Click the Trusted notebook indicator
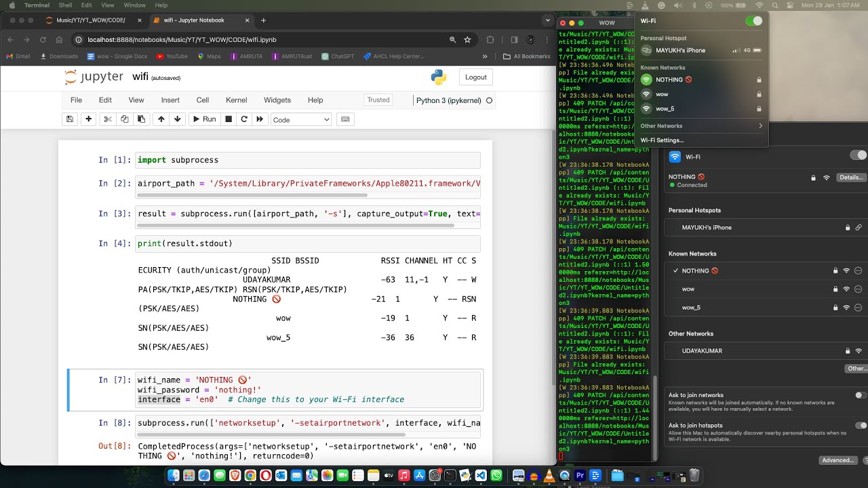This screenshot has height=488, width=868. pyautogui.click(x=378, y=100)
